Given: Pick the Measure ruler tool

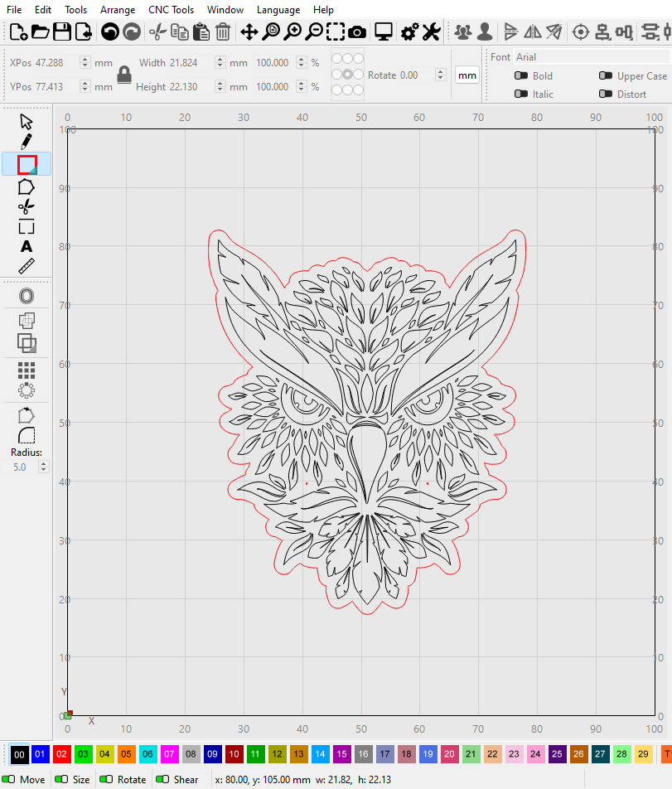Looking at the screenshot, I should tap(27, 267).
